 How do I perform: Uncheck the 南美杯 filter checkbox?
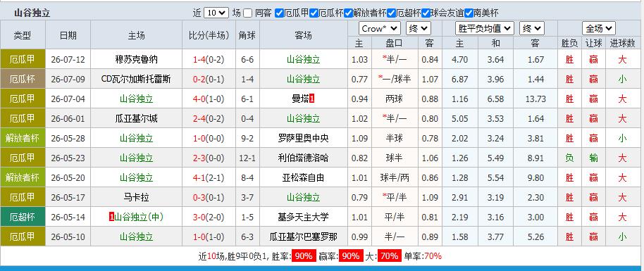pyautogui.click(x=469, y=13)
